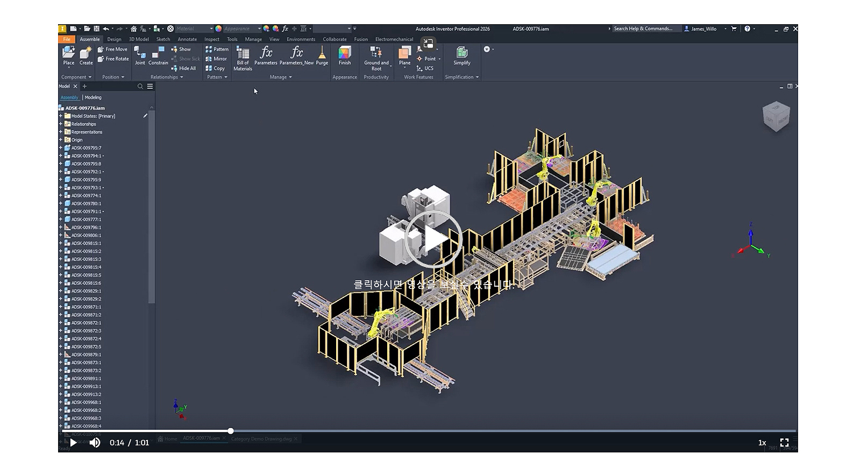
Task: Click the Save icon in quick access toolbar
Action: coord(96,29)
